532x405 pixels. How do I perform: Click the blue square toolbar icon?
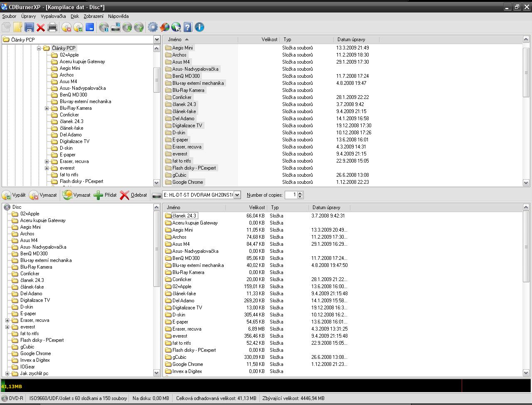(x=89, y=27)
